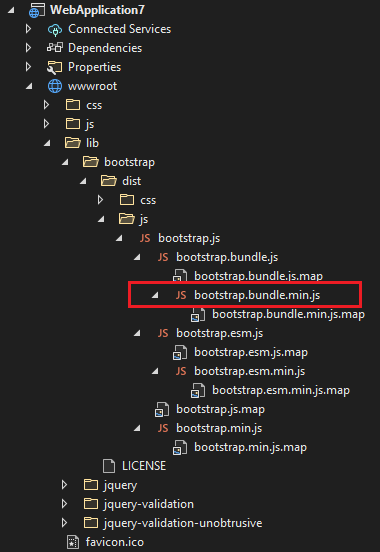
Task: Click the JS icon of bootstrap.esm.js
Action: pyautogui.click(x=163, y=333)
